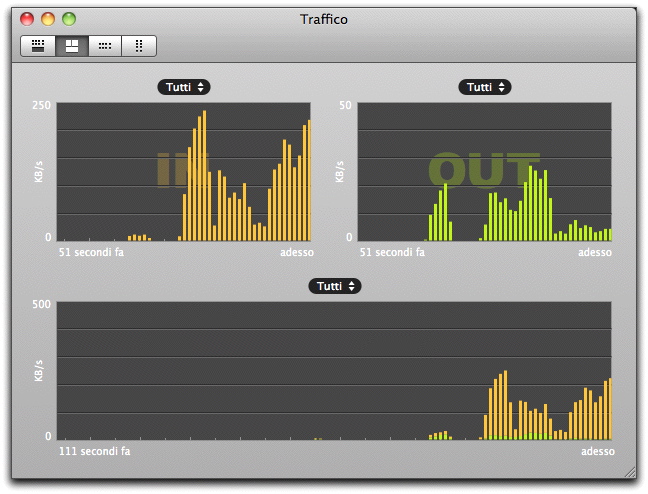The height and width of the screenshot is (494, 648).
Task: Switch to horizontal dotted row layout icon
Action: coord(105,45)
